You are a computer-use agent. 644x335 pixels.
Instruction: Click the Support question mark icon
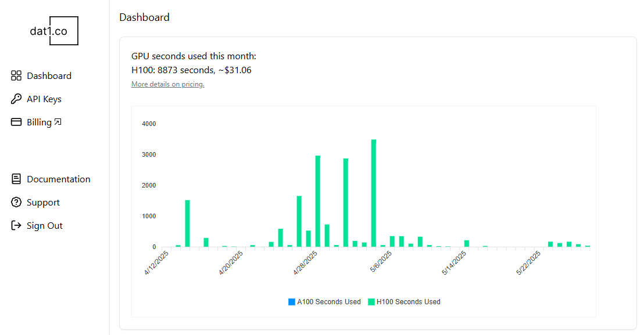click(16, 203)
